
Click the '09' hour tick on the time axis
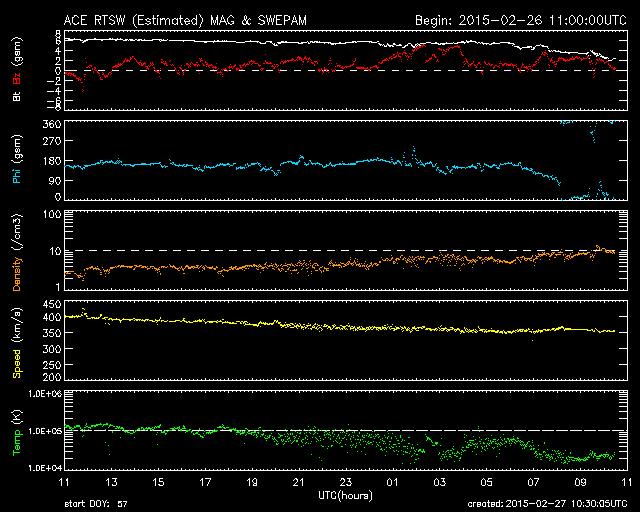coord(580,482)
